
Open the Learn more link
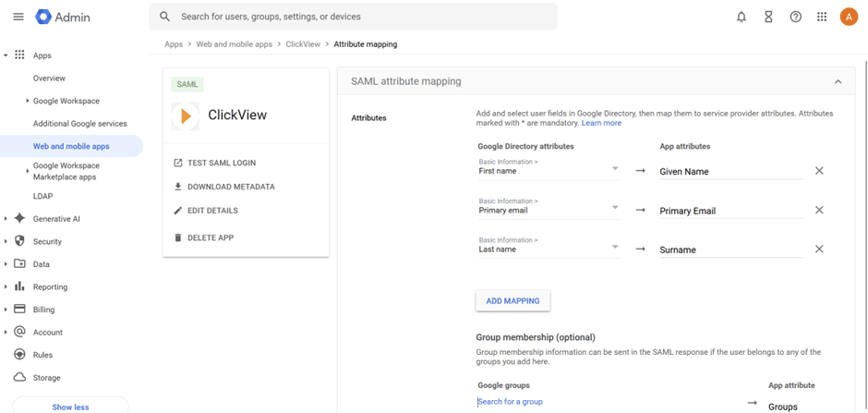pyautogui.click(x=601, y=123)
